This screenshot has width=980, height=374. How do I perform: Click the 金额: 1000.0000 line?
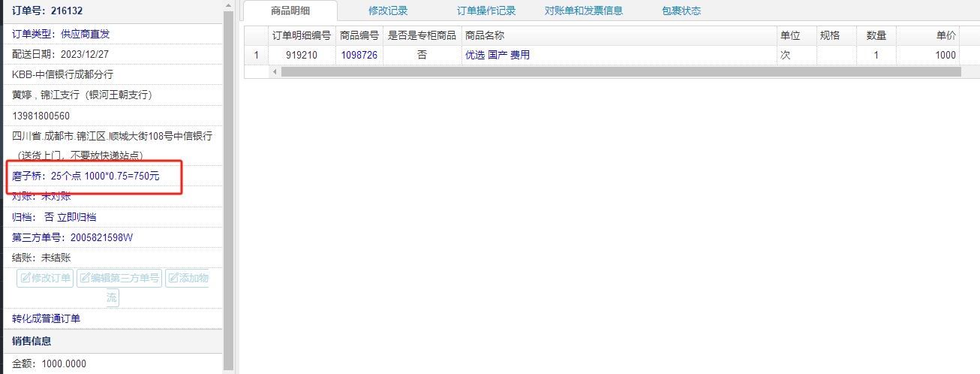tap(50, 363)
